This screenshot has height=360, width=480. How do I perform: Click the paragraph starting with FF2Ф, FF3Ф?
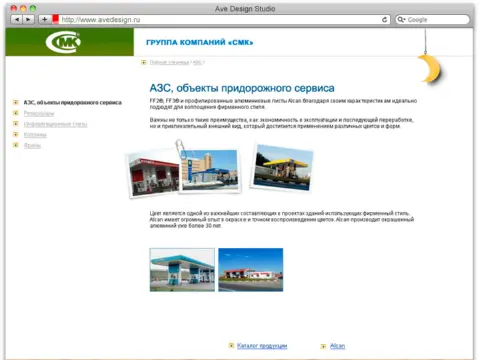pos(283,104)
